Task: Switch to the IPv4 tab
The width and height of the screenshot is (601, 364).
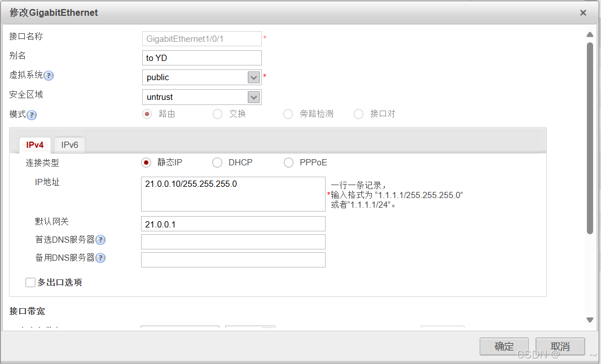Action: [x=35, y=145]
